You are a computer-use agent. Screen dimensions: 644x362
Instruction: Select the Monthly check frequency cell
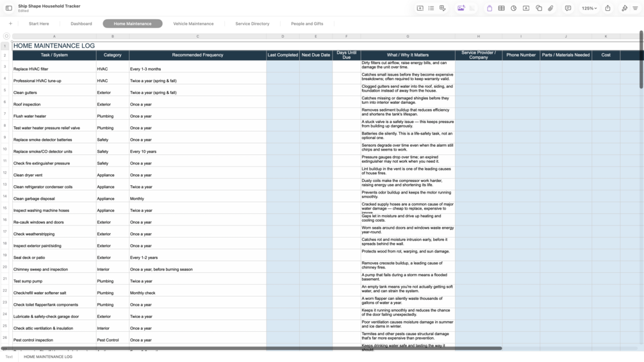[x=197, y=291]
